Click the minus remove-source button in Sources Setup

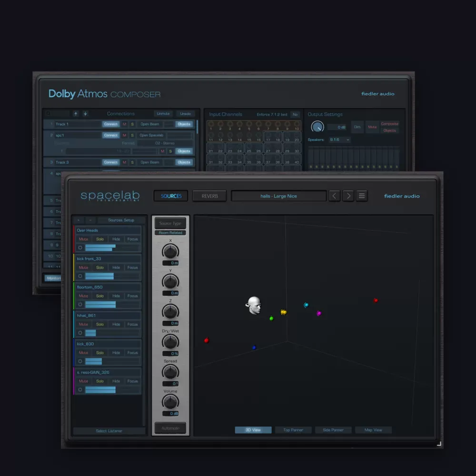click(90, 220)
